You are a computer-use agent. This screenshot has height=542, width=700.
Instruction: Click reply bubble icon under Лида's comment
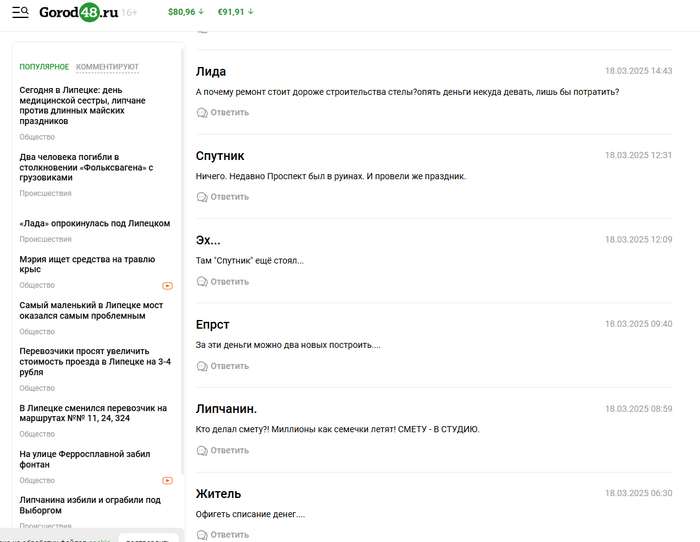pyautogui.click(x=202, y=113)
